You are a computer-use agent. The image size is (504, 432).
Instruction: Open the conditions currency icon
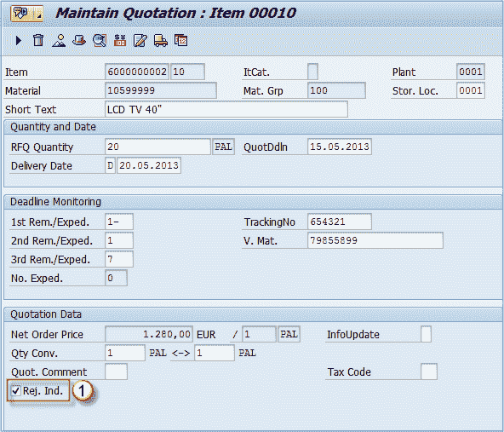pos(120,41)
